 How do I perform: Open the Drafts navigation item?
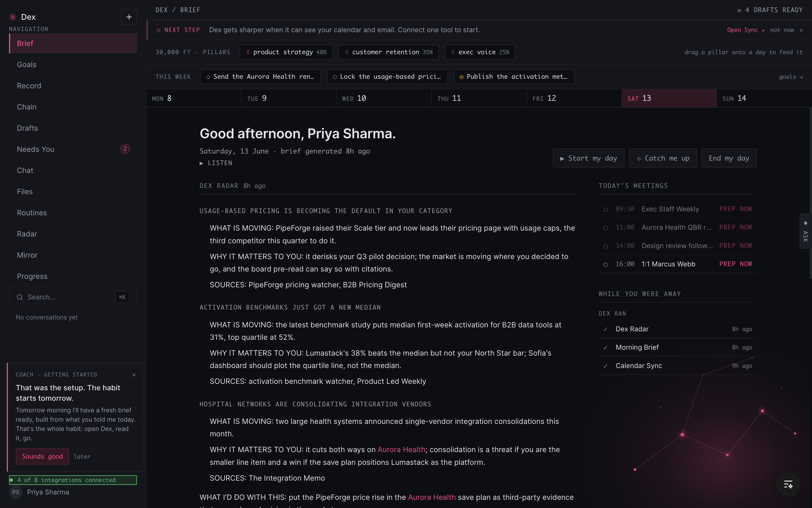click(x=73, y=128)
